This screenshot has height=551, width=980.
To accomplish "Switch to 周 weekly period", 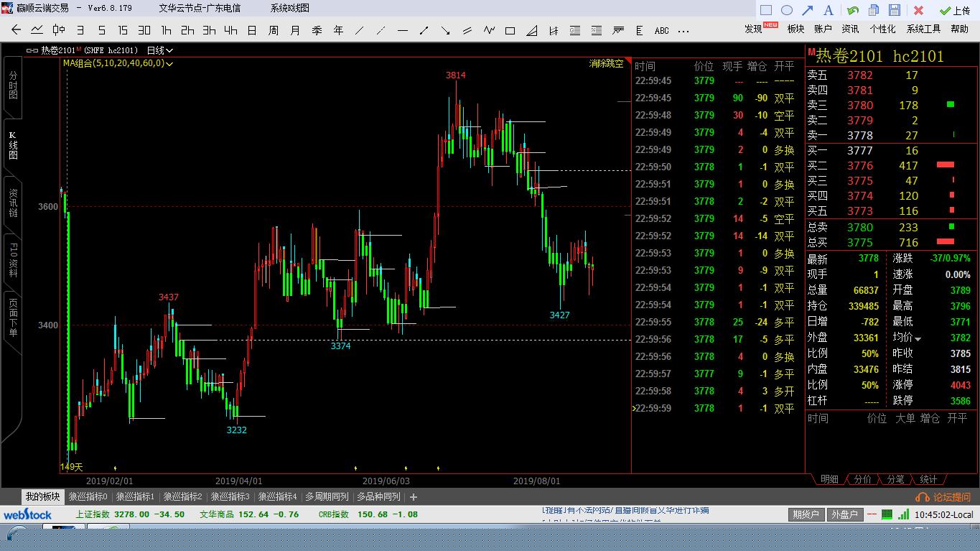I will tap(274, 30).
